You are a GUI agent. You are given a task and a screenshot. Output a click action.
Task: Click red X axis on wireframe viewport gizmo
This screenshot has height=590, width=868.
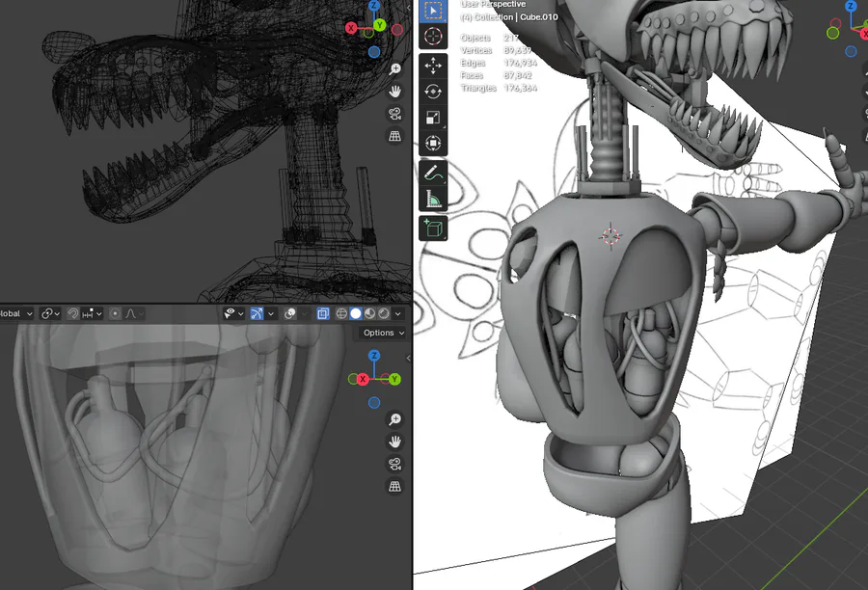(x=351, y=28)
